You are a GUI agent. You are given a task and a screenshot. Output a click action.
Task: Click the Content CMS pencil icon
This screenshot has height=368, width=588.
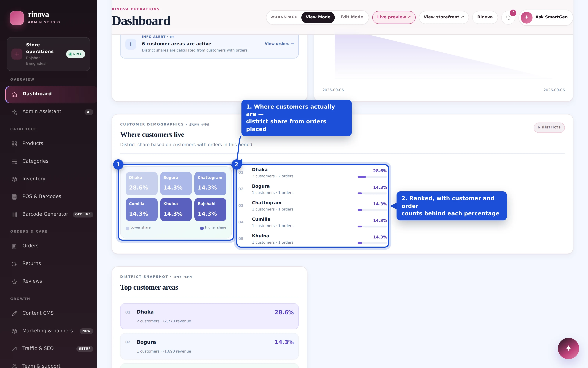coord(14,314)
